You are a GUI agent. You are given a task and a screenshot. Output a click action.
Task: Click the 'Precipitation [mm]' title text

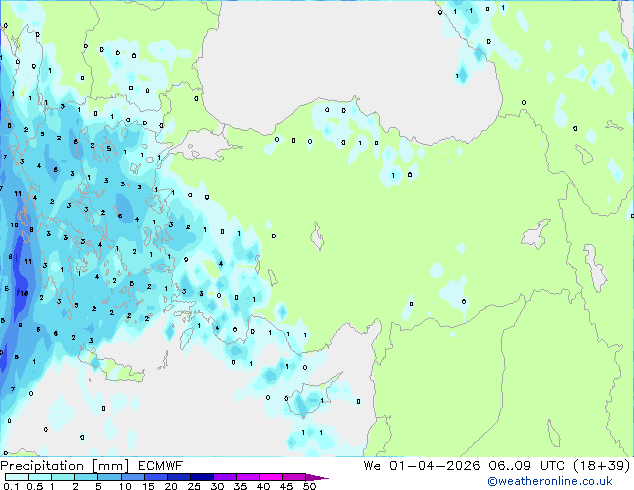coord(64,466)
